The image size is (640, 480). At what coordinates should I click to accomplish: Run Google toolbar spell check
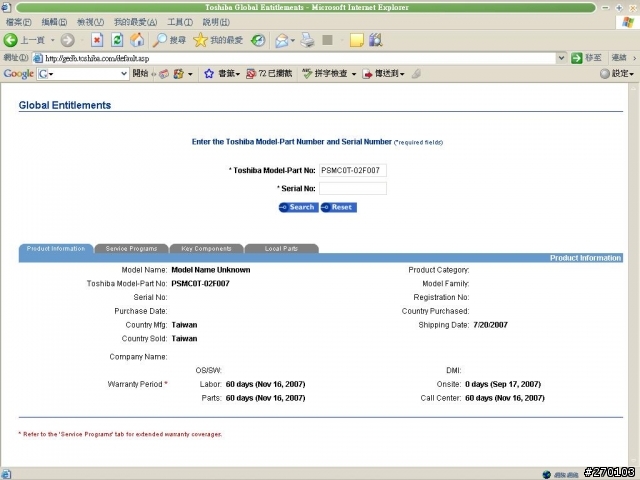click(324, 74)
